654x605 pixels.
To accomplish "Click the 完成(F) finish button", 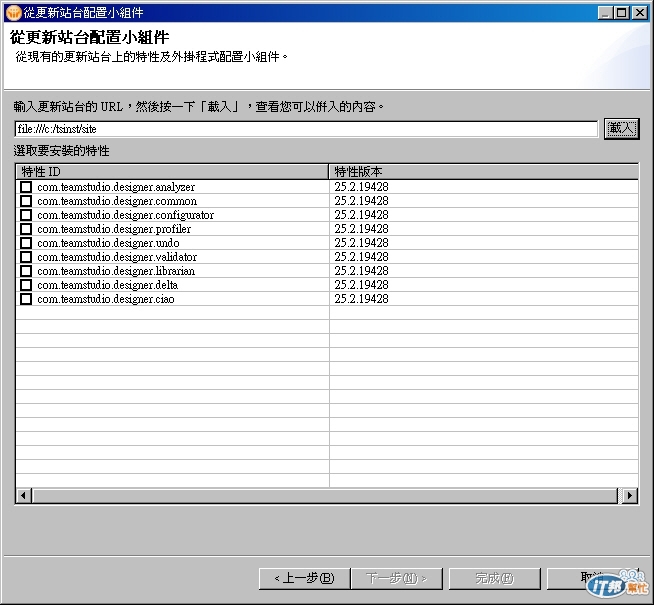I will (495, 578).
